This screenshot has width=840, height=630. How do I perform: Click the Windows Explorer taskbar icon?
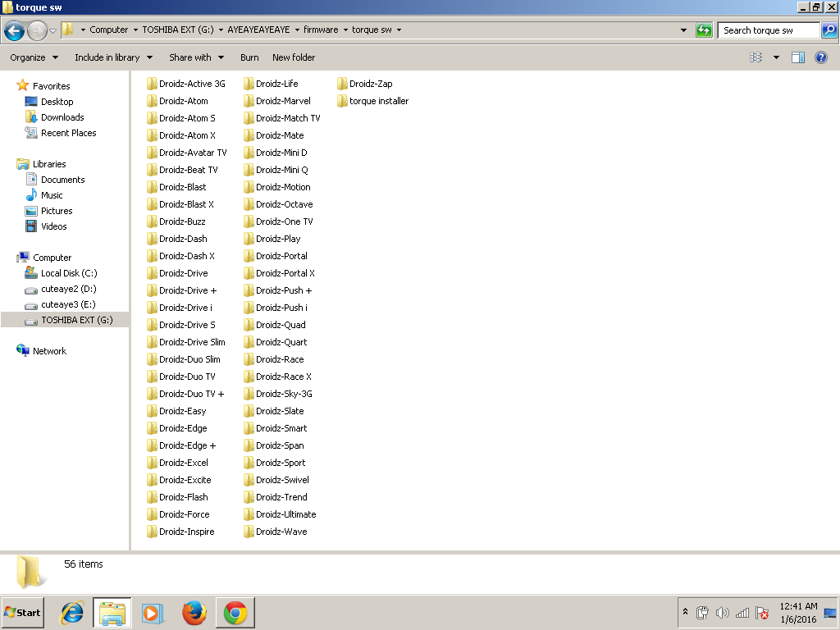(x=112, y=612)
